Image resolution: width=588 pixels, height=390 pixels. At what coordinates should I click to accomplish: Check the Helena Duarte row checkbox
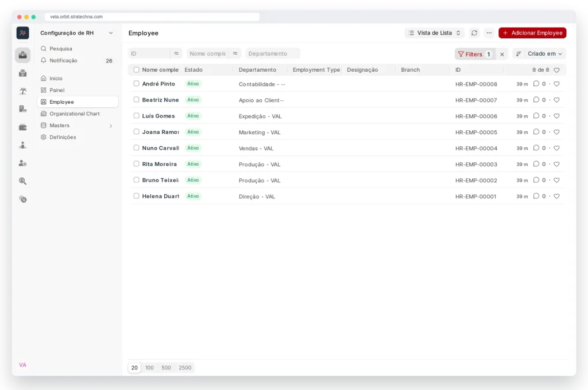(x=137, y=196)
